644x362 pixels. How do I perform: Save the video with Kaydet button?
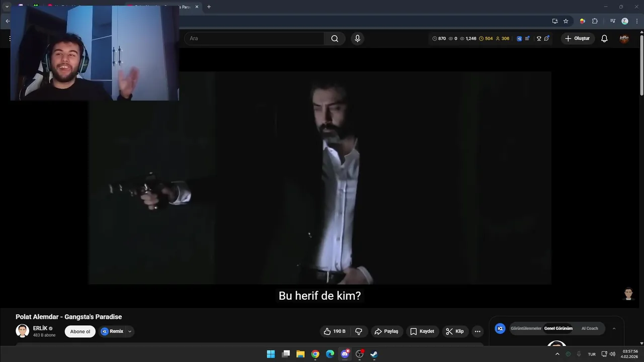click(422, 331)
